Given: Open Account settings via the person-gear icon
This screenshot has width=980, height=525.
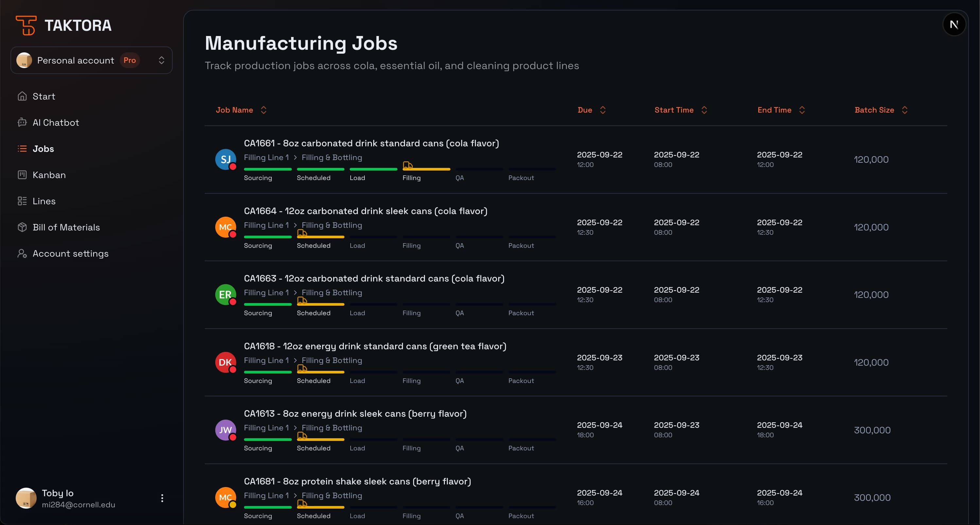Looking at the screenshot, I should pos(22,253).
